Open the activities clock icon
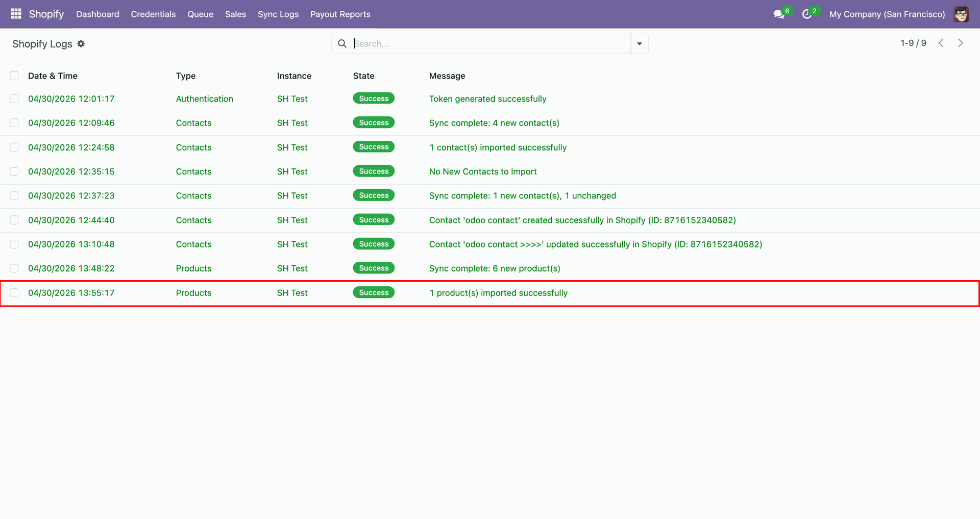Screen dimensions: 980x519 click(807, 14)
